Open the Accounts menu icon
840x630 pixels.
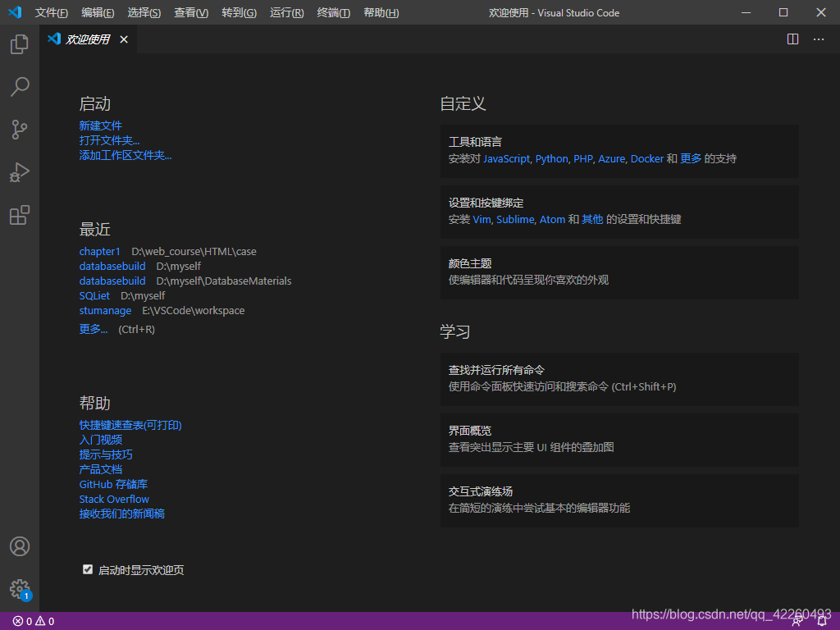[x=20, y=546]
